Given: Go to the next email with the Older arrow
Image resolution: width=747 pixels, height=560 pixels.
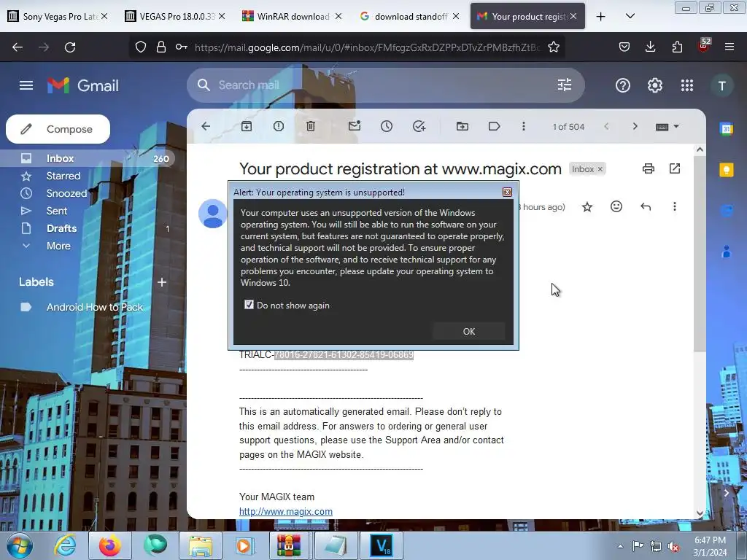Looking at the screenshot, I should pos(635,126).
